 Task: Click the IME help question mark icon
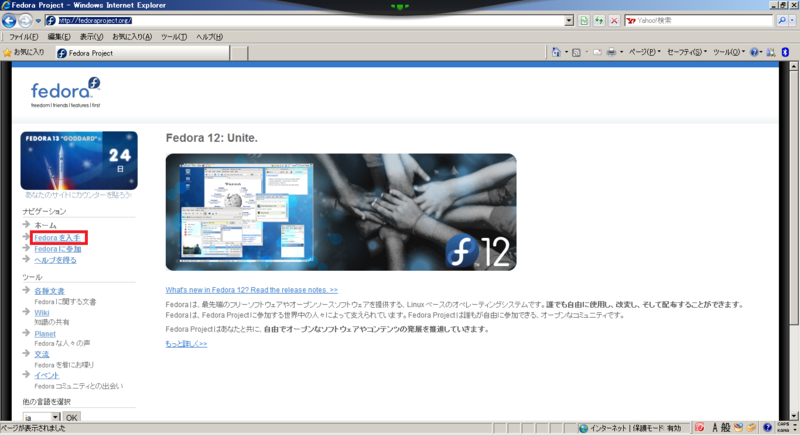767,427
